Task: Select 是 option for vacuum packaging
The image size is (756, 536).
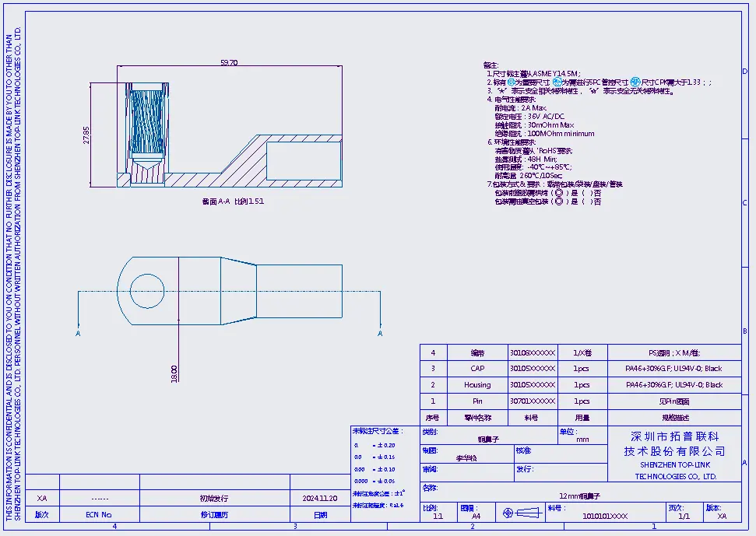Action: click(x=575, y=201)
